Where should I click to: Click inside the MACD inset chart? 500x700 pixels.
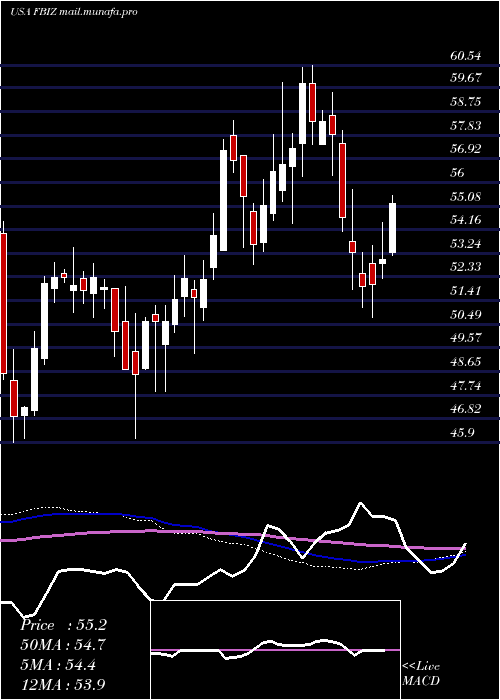tap(275, 650)
